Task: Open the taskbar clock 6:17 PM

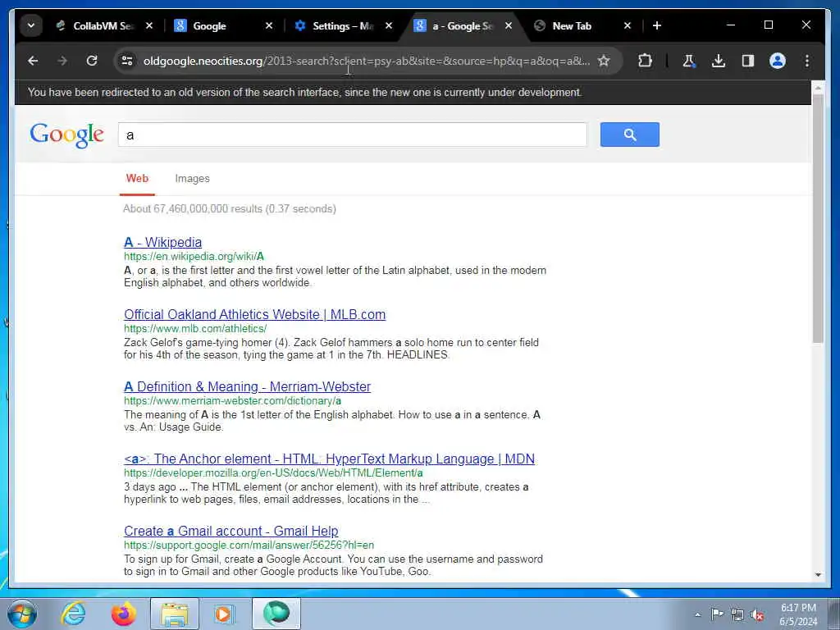Action: click(798, 614)
